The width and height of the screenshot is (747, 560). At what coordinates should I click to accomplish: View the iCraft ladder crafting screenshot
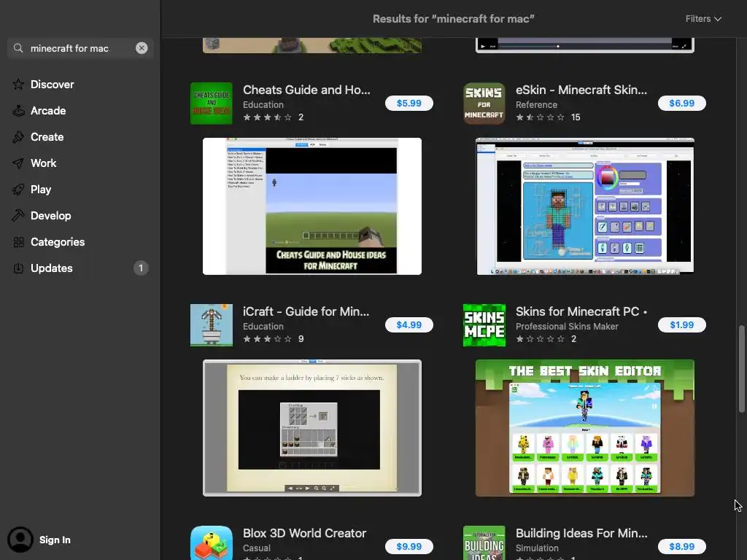[x=312, y=428]
